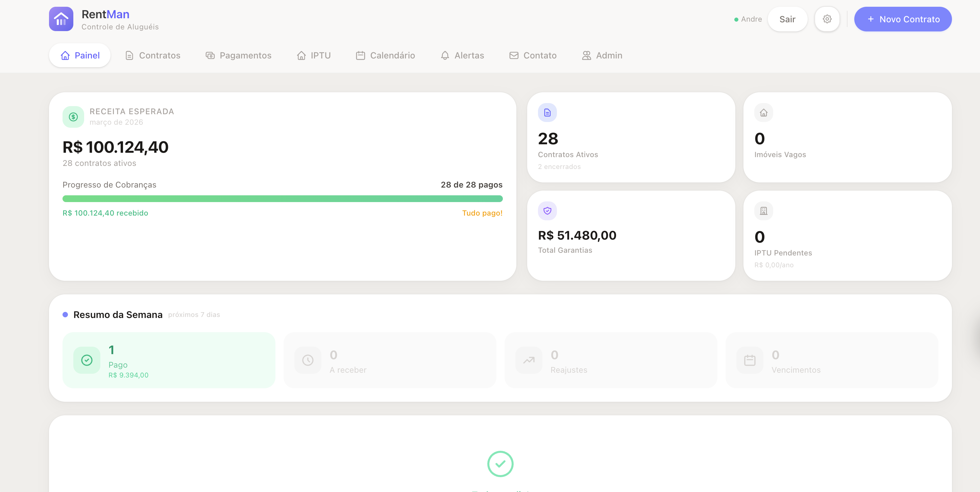Open the Alertas tab

(462, 55)
